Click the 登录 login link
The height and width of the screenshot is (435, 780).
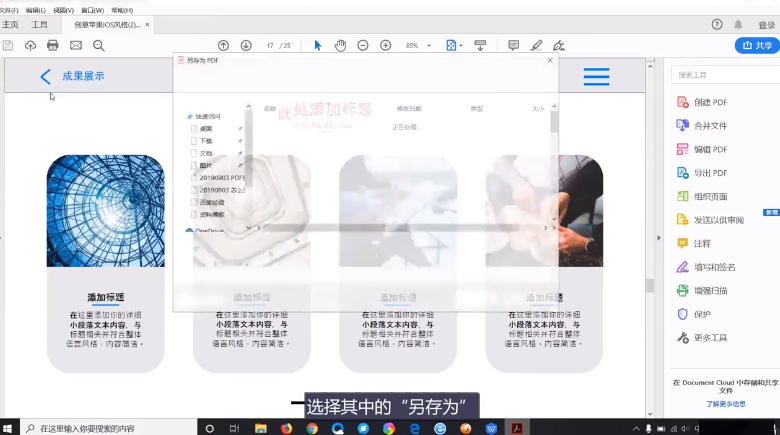click(x=766, y=25)
